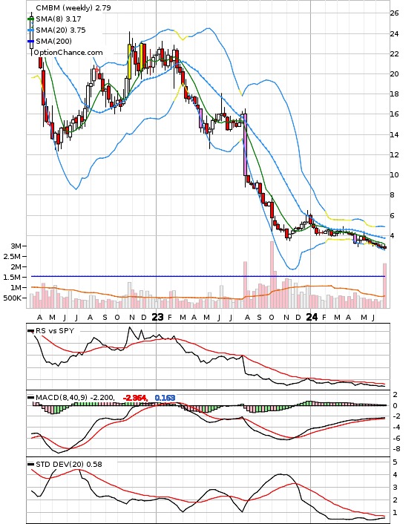Click the SMA(20) light blue legend marker
Viewport: 420px width, 524px height.
[x=30, y=30]
